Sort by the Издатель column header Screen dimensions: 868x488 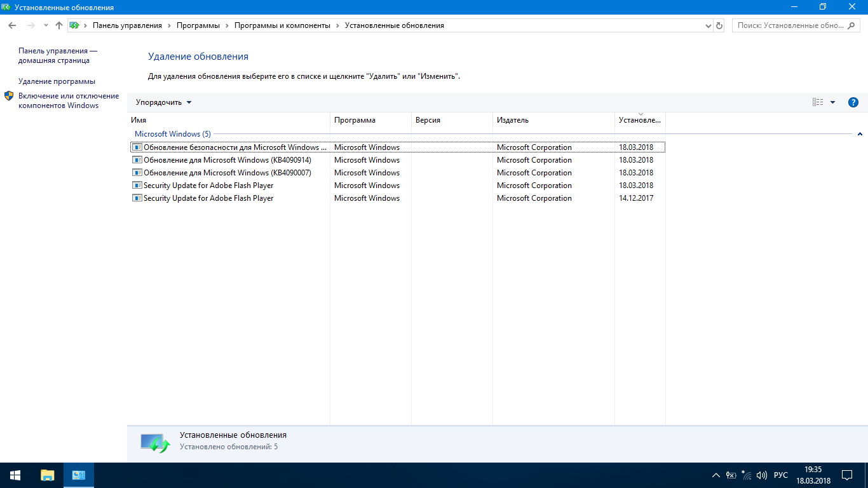pos(554,120)
